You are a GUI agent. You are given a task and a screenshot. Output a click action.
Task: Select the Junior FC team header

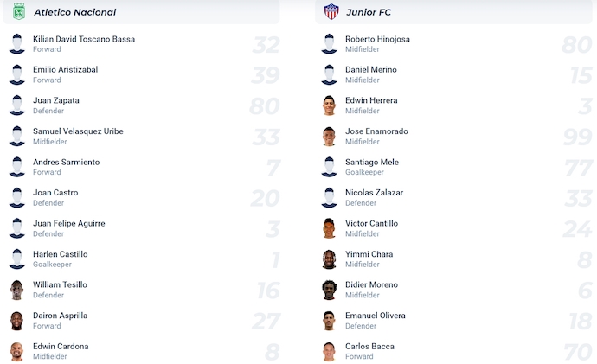369,12
